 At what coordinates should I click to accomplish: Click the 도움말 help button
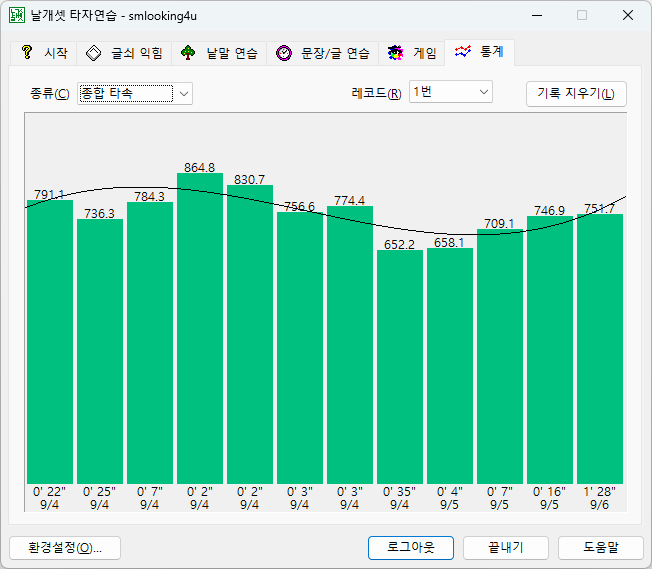click(601, 548)
